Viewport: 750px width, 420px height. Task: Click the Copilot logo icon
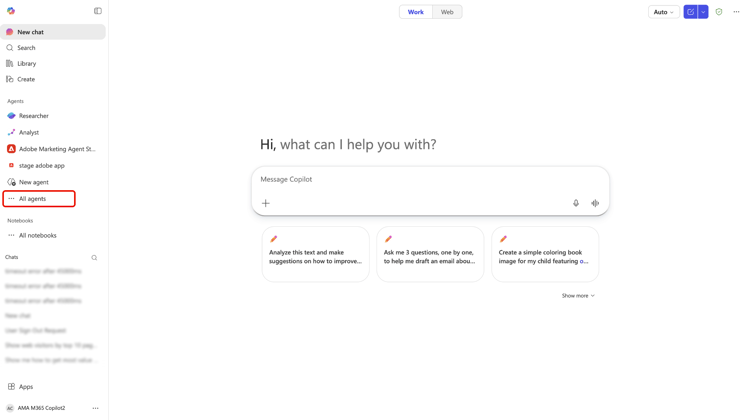click(11, 11)
